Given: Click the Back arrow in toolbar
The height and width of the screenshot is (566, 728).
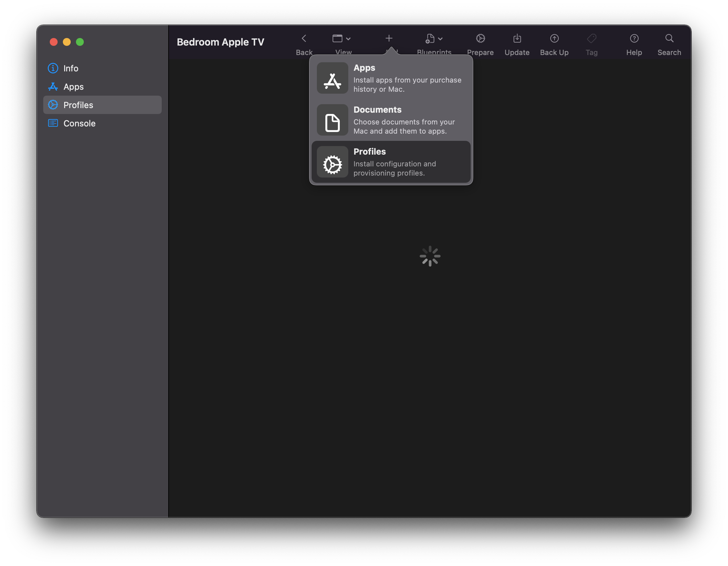Looking at the screenshot, I should 304,39.
